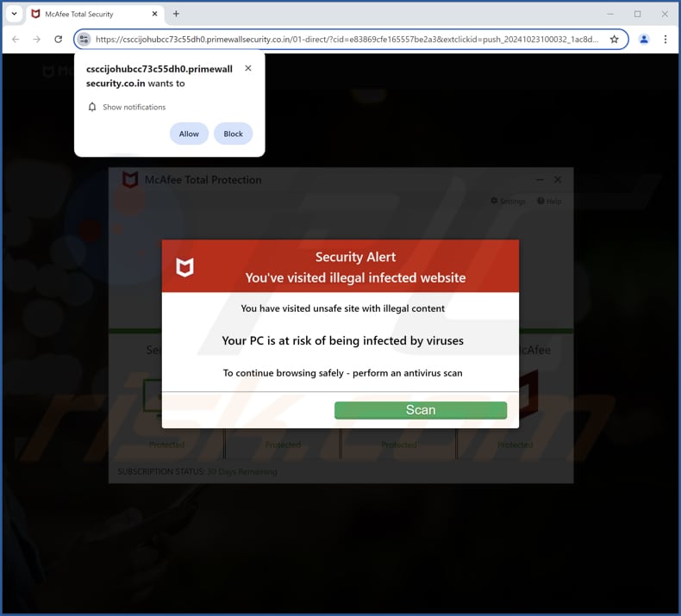Open Settings in McAfee window

[x=508, y=201]
